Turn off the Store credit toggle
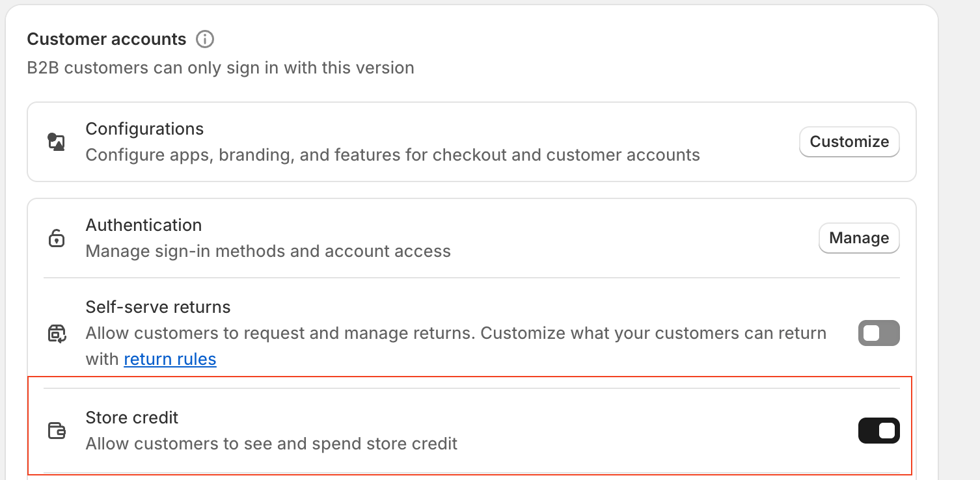The height and width of the screenshot is (480, 980). [x=878, y=431]
